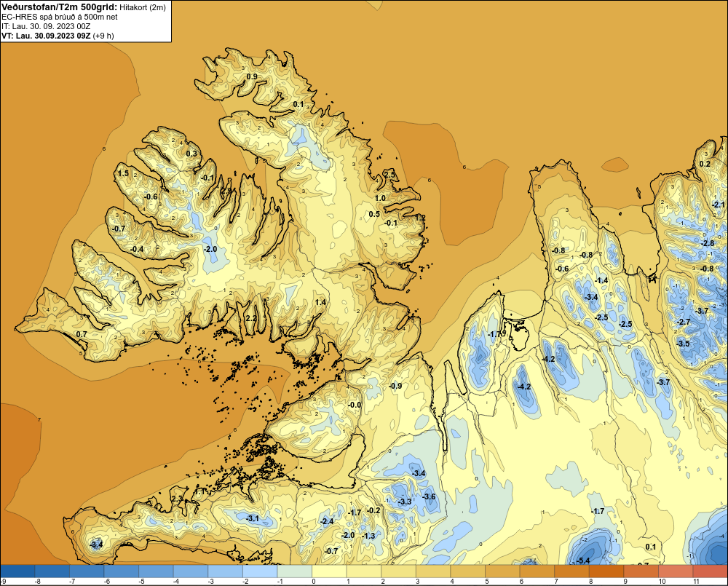Screen dimensions: 728x586
Task: Click the 'VT: Lau. 30.09.2023 09Z' line
Action: pyautogui.click(x=46, y=35)
